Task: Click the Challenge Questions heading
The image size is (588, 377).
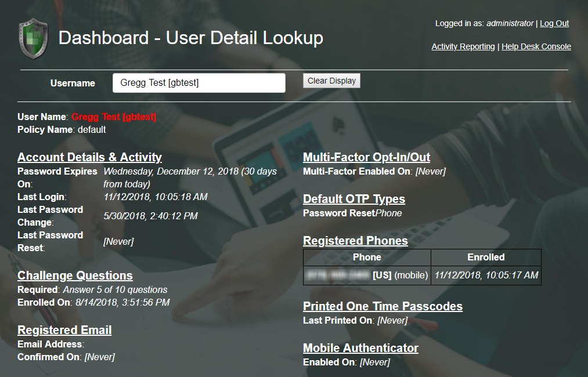Action: coord(75,275)
